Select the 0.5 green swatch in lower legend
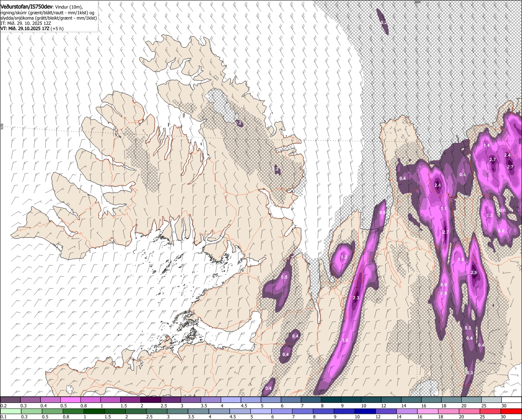 pos(52,411)
